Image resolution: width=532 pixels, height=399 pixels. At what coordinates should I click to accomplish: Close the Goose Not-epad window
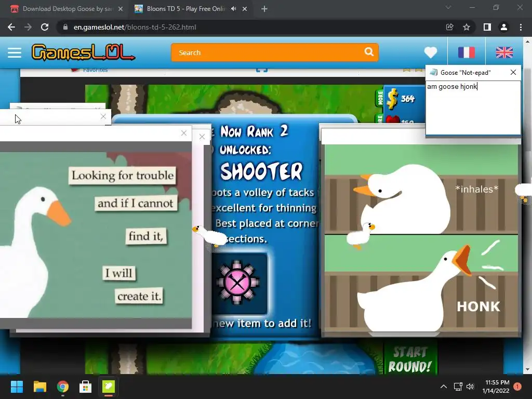coord(513,72)
